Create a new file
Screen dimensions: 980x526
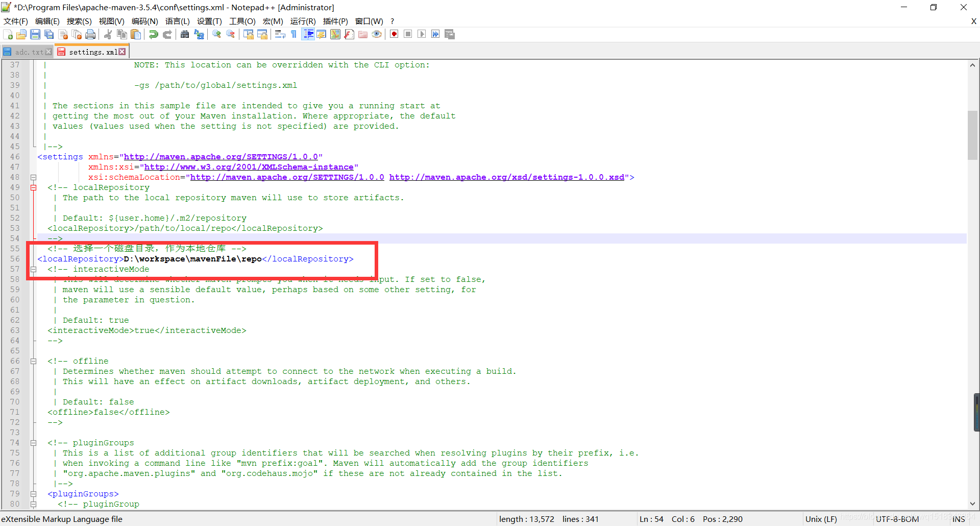8,34
